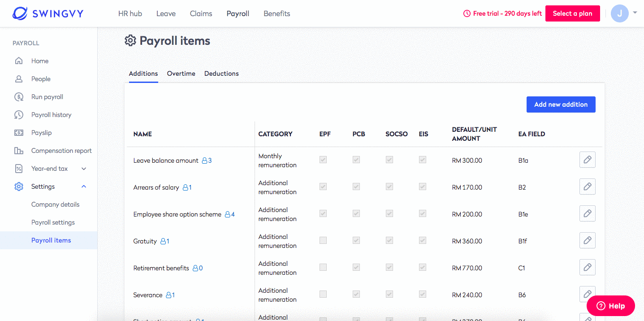Viewport: 644px width, 321px height.
Task: Toggle EIS checkbox for Leave balance amount
Action: tap(423, 160)
